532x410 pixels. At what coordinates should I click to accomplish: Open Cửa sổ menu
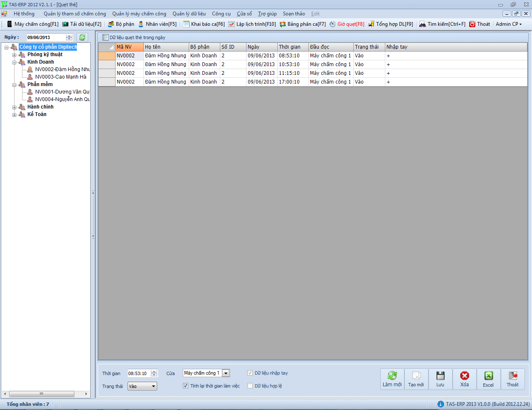244,14
